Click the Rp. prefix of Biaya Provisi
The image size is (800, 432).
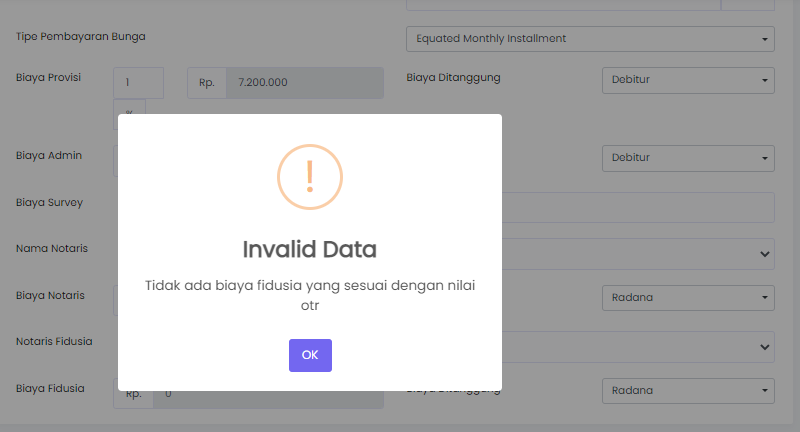[x=207, y=83]
